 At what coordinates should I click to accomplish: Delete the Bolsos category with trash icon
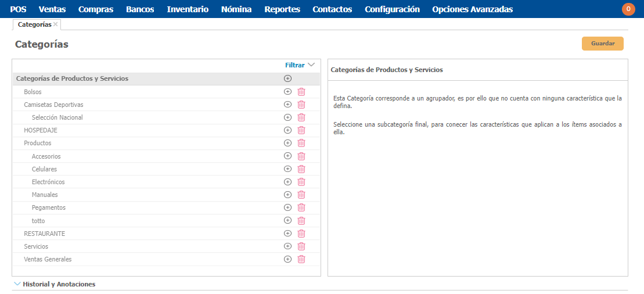[x=301, y=92]
